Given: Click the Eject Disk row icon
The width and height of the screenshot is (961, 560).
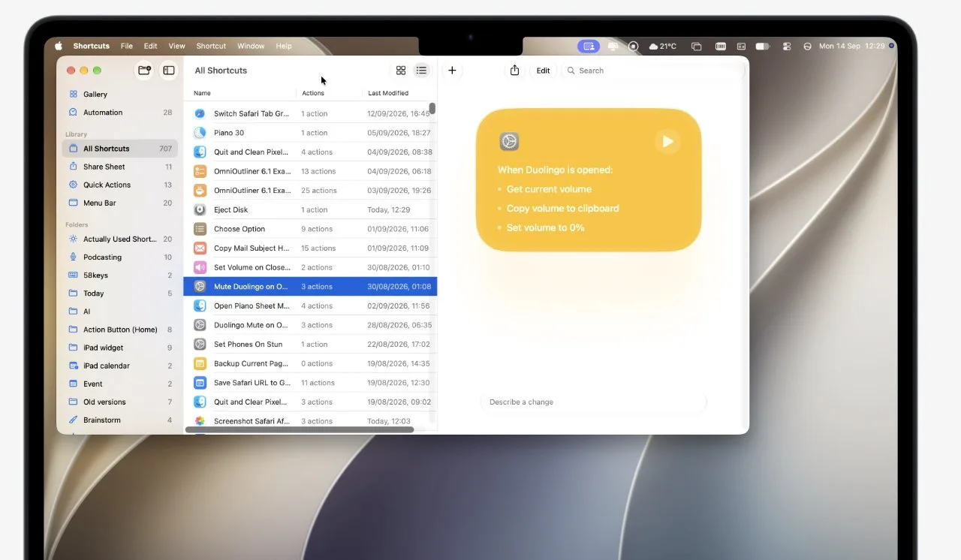Looking at the screenshot, I should tap(200, 209).
